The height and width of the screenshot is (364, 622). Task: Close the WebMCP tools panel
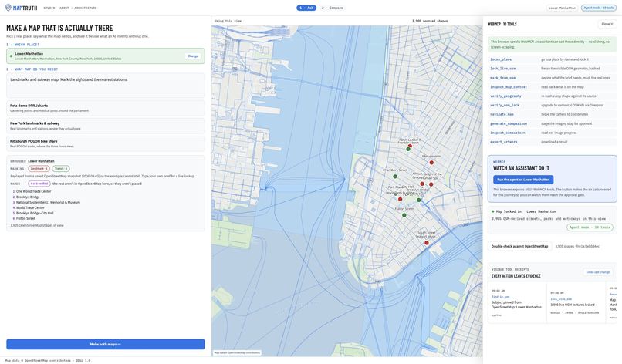(x=607, y=24)
